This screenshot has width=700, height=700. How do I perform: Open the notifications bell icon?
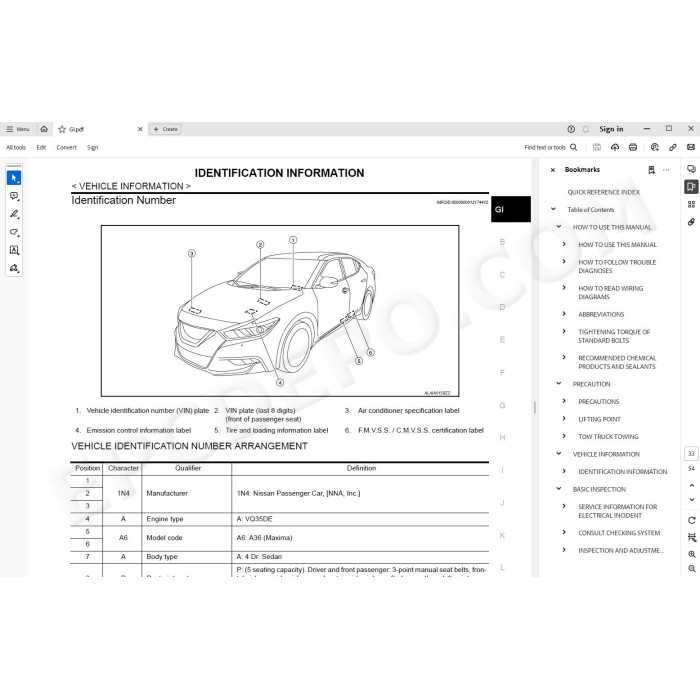point(586,129)
